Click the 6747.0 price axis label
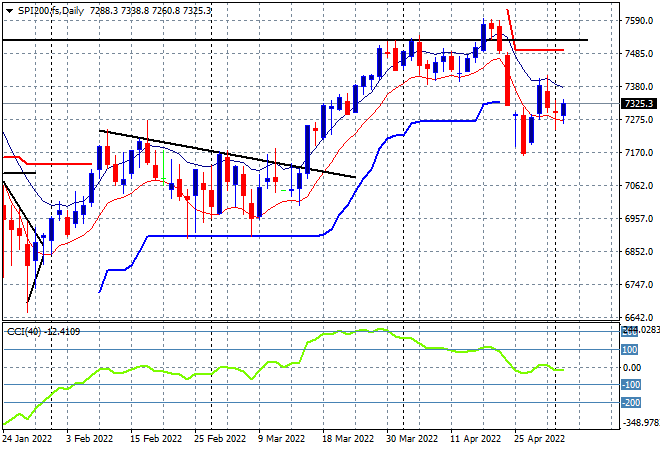The width and height of the screenshot is (660, 450). coord(639,285)
